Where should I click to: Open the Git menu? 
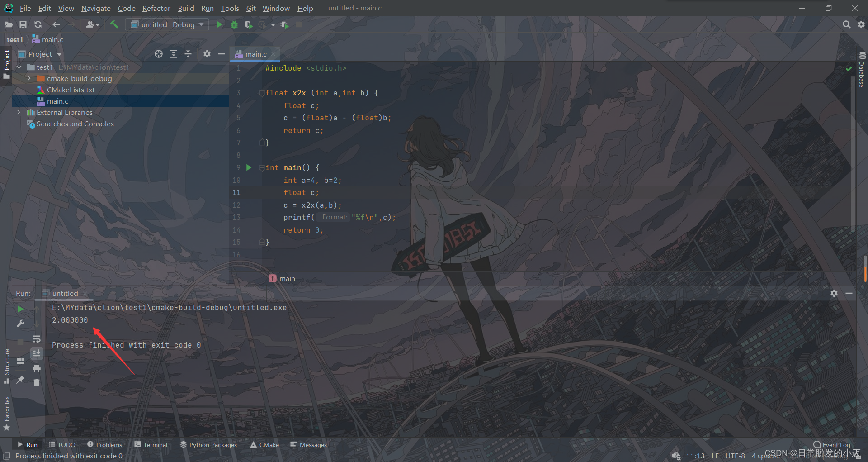pyautogui.click(x=251, y=8)
